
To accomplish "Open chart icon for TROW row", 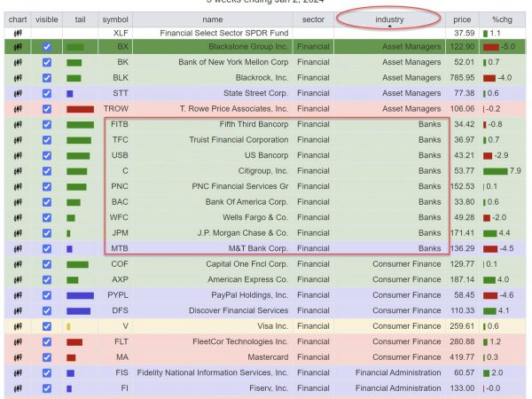I will [x=18, y=109].
